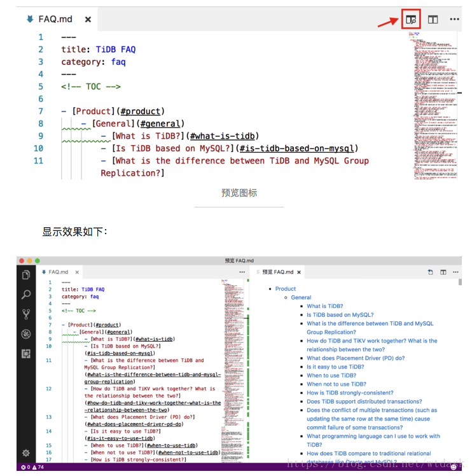The image size is (472, 476).
Task: Click 'title: TiDB FAQ' line in top editor
Action: coord(99,50)
